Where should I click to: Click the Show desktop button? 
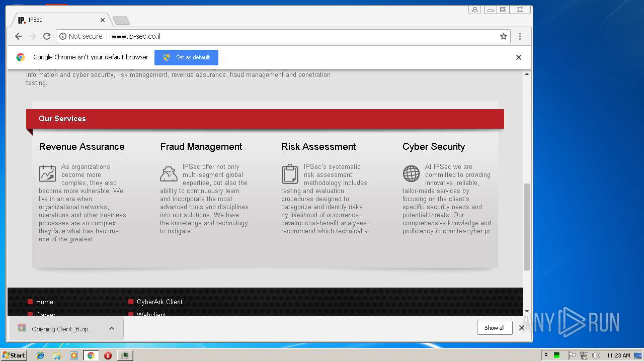tap(639, 355)
